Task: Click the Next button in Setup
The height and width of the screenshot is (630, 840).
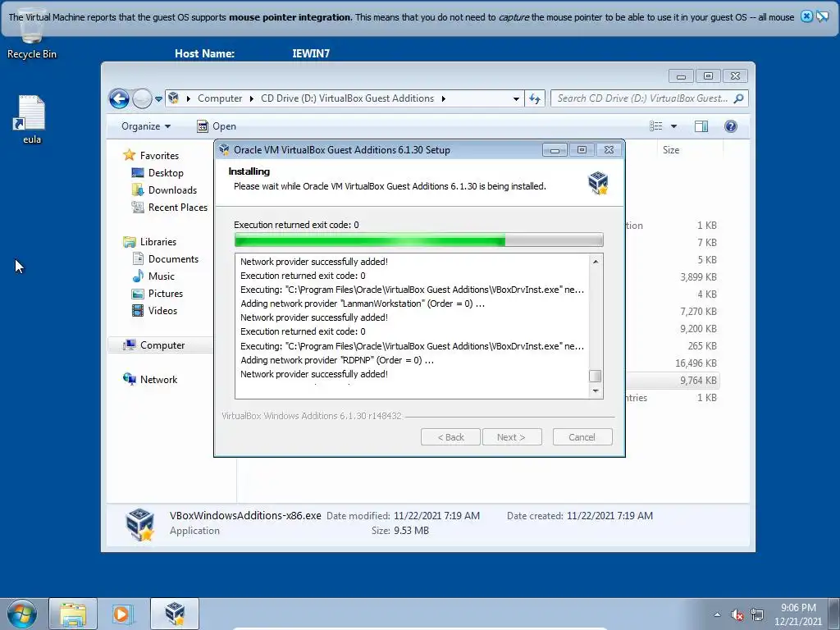Action: 512,437
